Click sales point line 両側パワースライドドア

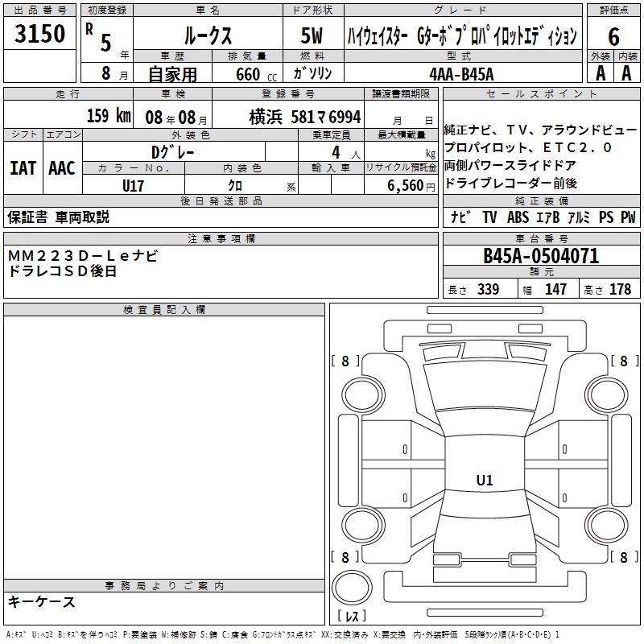[x=510, y=165]
